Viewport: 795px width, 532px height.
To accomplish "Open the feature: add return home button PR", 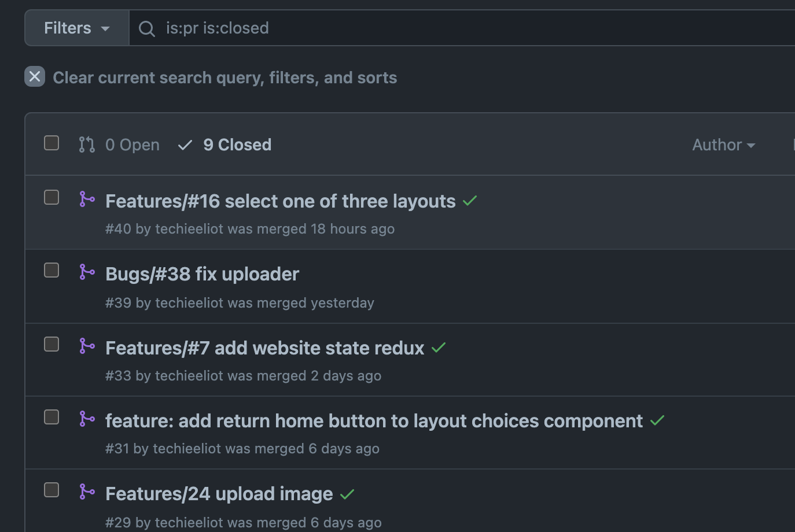I will (x=374, y=420).
